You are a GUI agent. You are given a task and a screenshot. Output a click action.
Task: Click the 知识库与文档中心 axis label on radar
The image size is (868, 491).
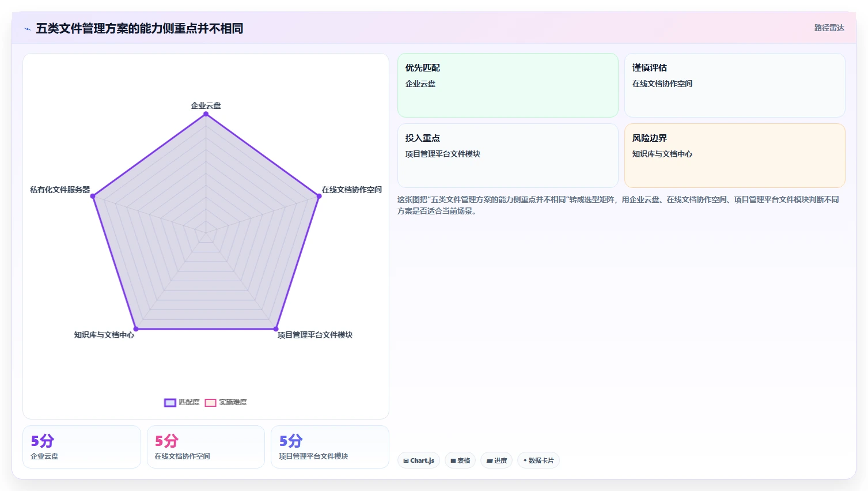(104, 335)
